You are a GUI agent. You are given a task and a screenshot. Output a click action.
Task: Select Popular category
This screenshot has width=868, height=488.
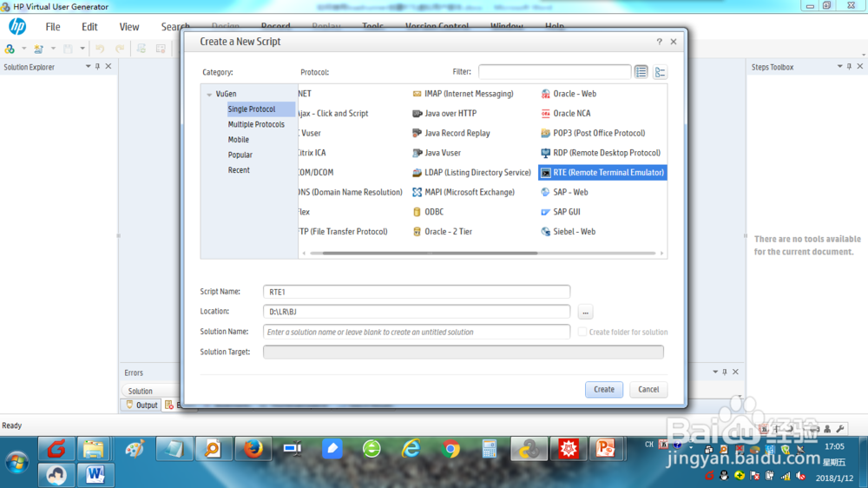(240, 155)
